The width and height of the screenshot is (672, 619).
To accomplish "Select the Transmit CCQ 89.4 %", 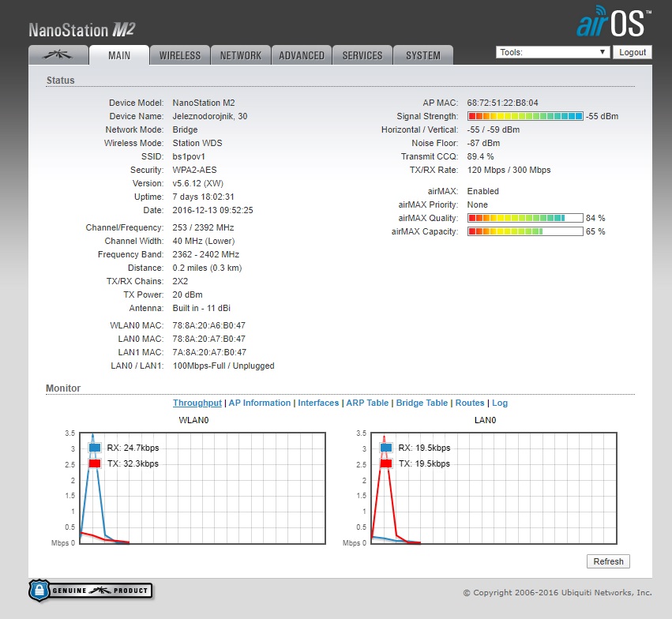I will pyautogui.click(x=480, y=156).
